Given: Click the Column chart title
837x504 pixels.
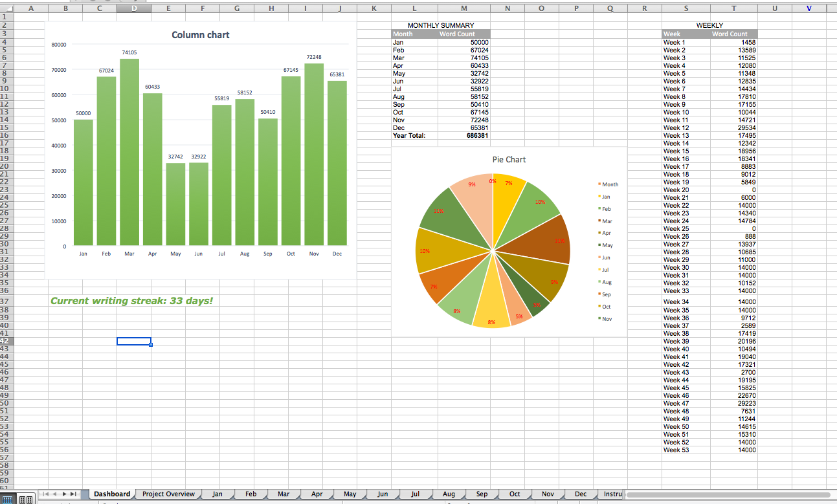Looking at the screenshot, I should [201, 35].
